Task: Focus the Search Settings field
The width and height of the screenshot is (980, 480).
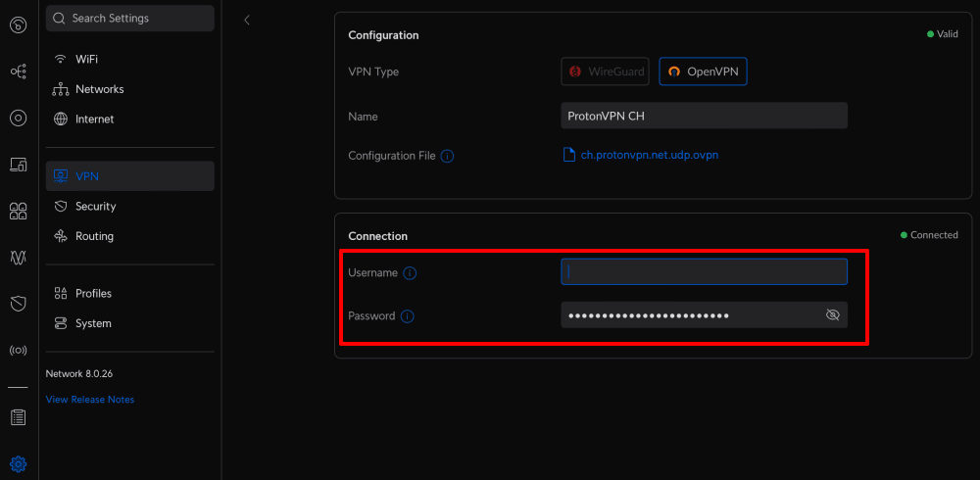Action: pos(130,19)
